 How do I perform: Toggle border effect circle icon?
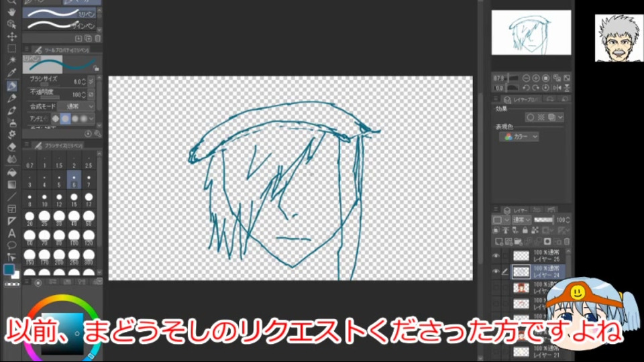click(530, 117)
